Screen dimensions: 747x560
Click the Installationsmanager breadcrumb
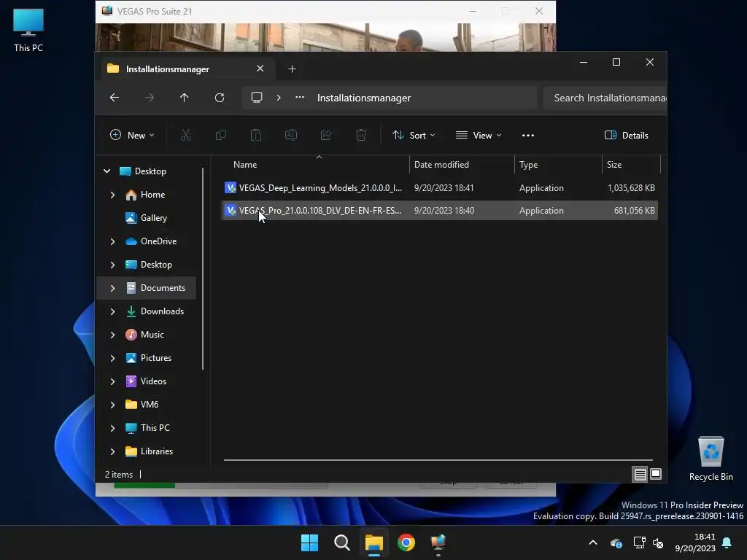pyautogui.click(x=364, y=98)
